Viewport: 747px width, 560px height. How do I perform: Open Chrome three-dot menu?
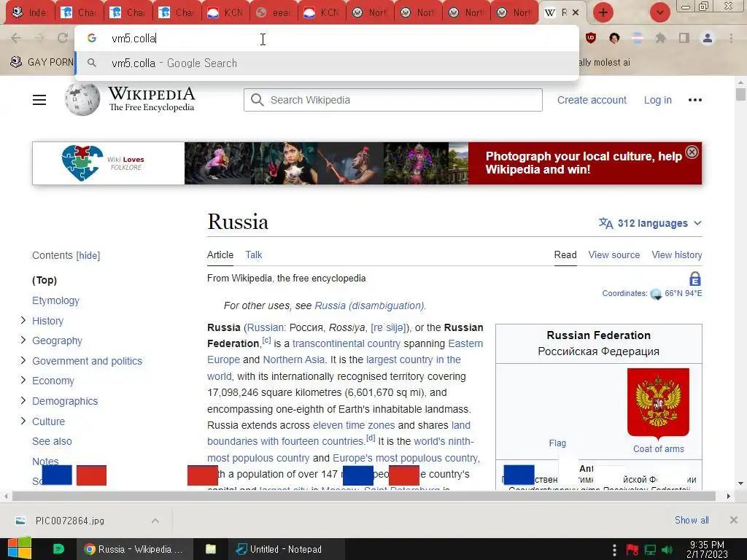[731, 38]
